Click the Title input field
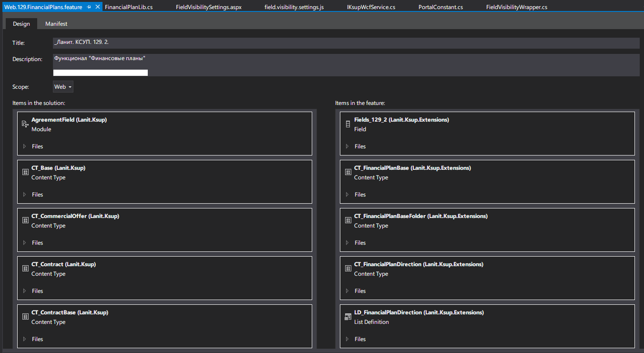644x353 pixels. coord(346,42)
